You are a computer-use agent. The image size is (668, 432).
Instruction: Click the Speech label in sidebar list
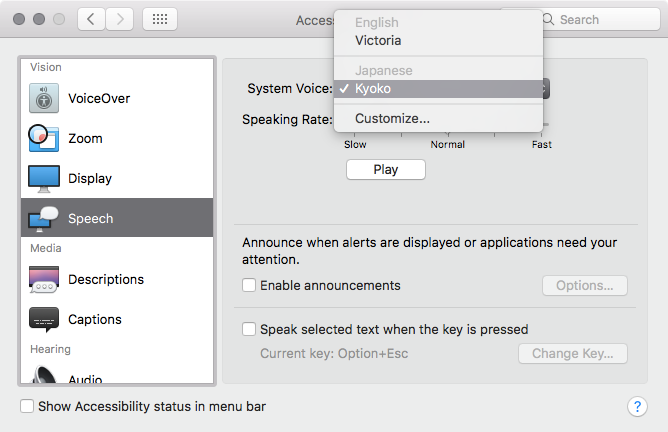tap(91, 218)
